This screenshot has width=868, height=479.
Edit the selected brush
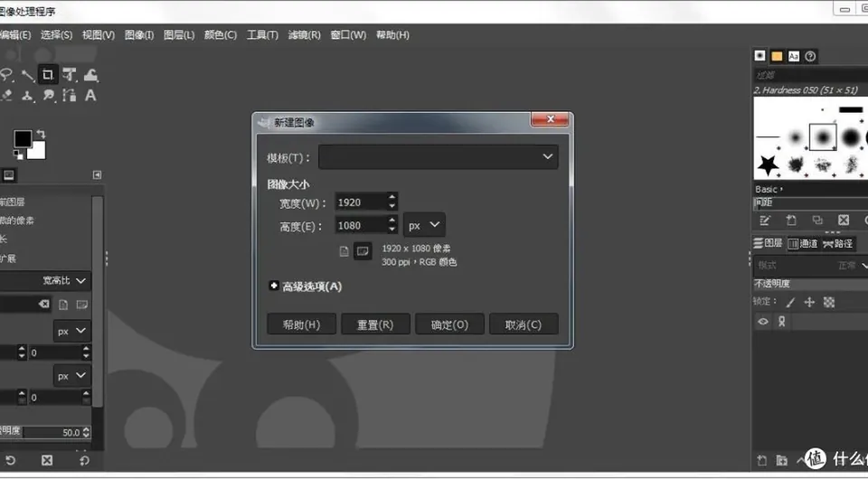click(x=765, y=221)
